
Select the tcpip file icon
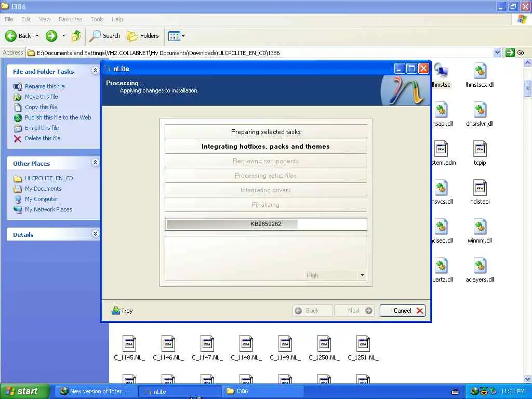click(x=480, y=149)
